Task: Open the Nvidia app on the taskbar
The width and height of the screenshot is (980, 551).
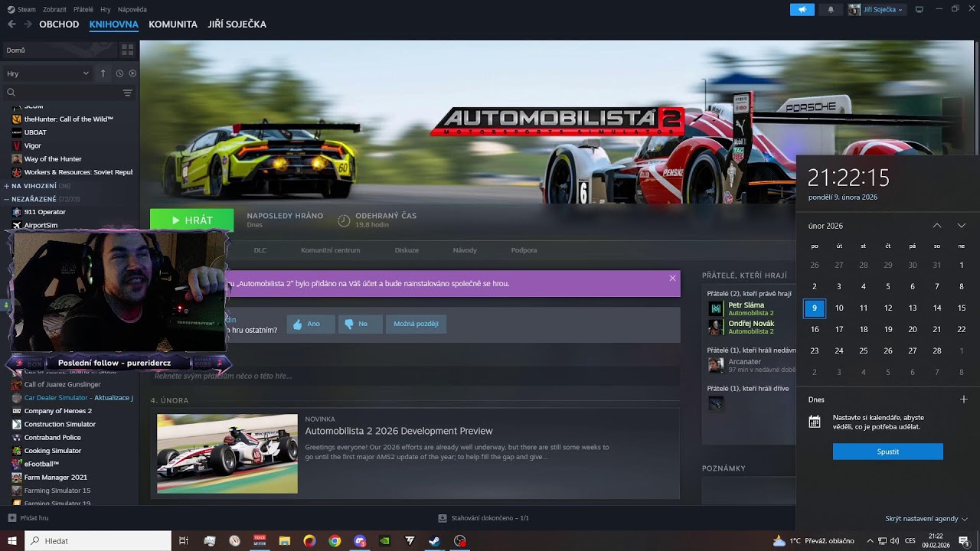Action: [x=384, y=540]
